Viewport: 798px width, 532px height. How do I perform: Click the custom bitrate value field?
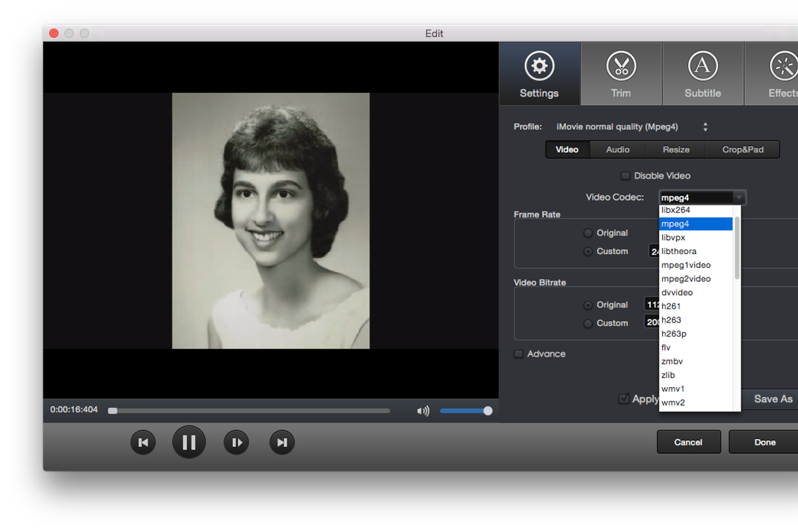click(651, 323)
